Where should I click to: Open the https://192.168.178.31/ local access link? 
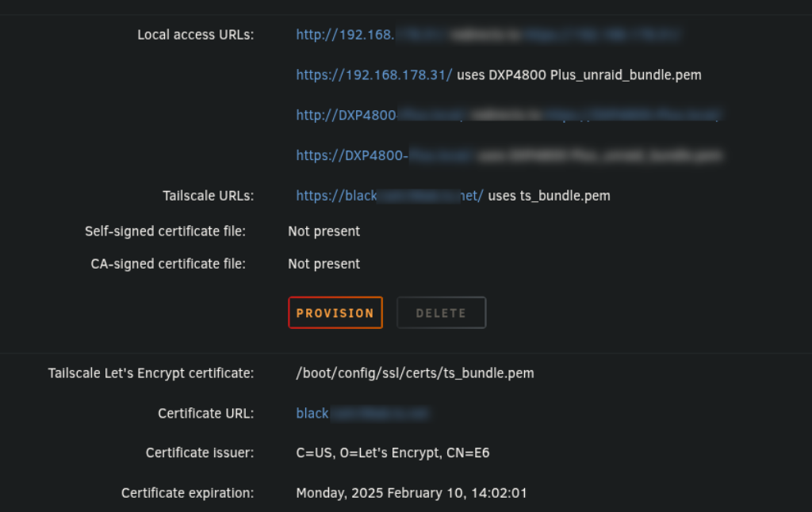(374, 75)
